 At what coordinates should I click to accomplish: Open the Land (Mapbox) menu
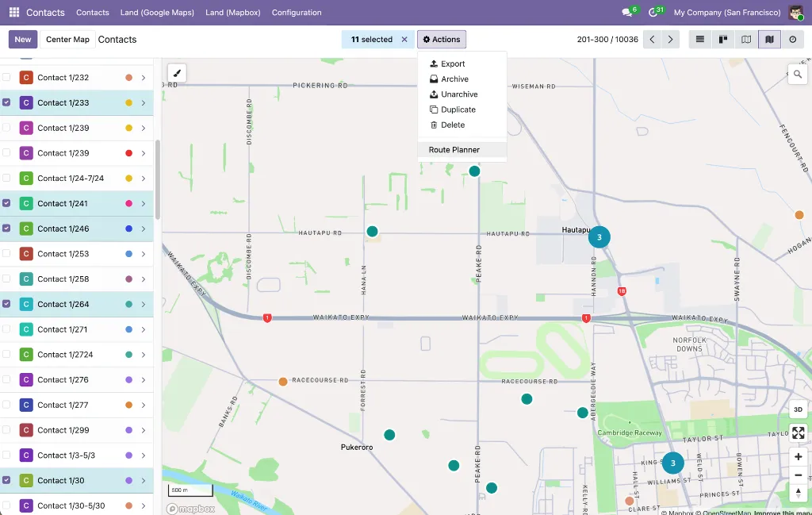(x=232, y=13)
